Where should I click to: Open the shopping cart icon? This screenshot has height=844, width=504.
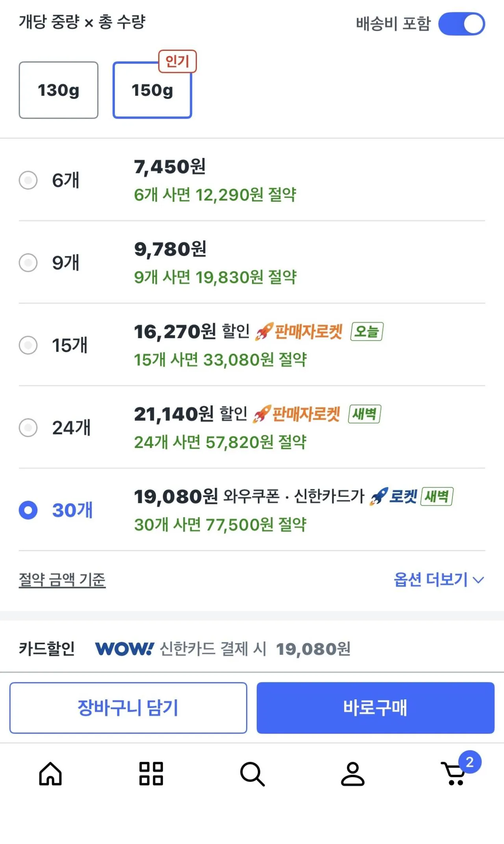coord(453,775)
